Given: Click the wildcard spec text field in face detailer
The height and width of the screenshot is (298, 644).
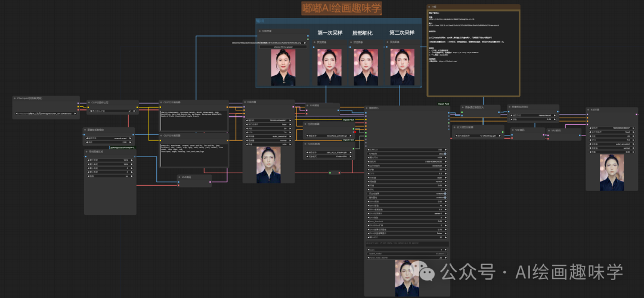Looking at the screenshot, I should tap(406, 244).
